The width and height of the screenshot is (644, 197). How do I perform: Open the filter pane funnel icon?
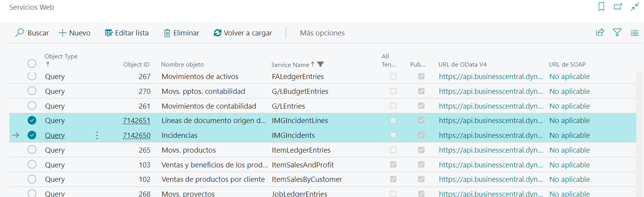pyautogui.click(x=617, y=33)
